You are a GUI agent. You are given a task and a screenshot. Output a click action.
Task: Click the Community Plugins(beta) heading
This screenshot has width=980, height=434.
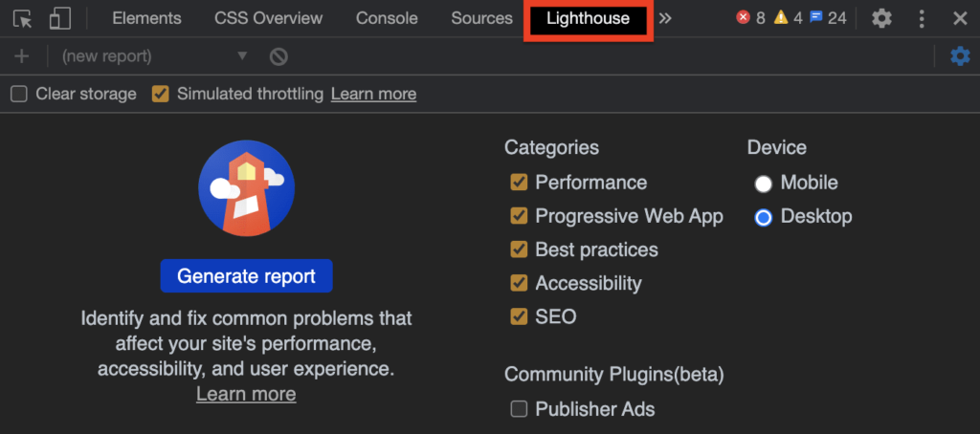click(x=614, y=375)
